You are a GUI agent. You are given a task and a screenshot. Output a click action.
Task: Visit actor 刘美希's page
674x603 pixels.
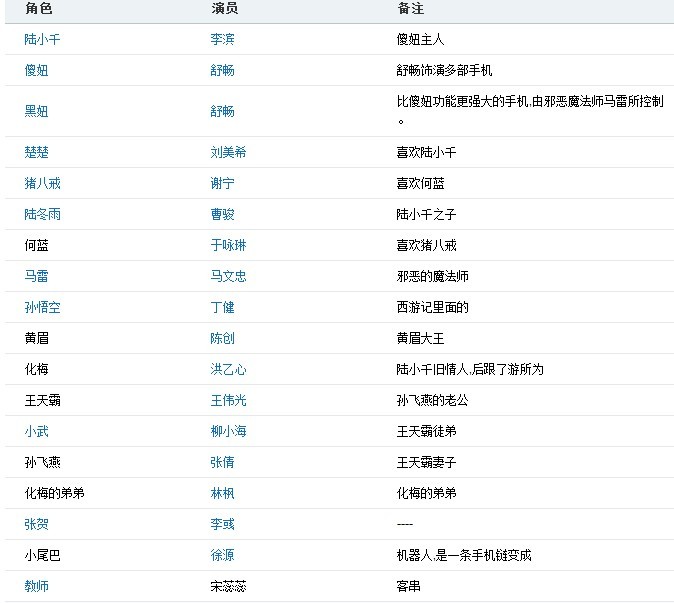(x=228, y=152)
